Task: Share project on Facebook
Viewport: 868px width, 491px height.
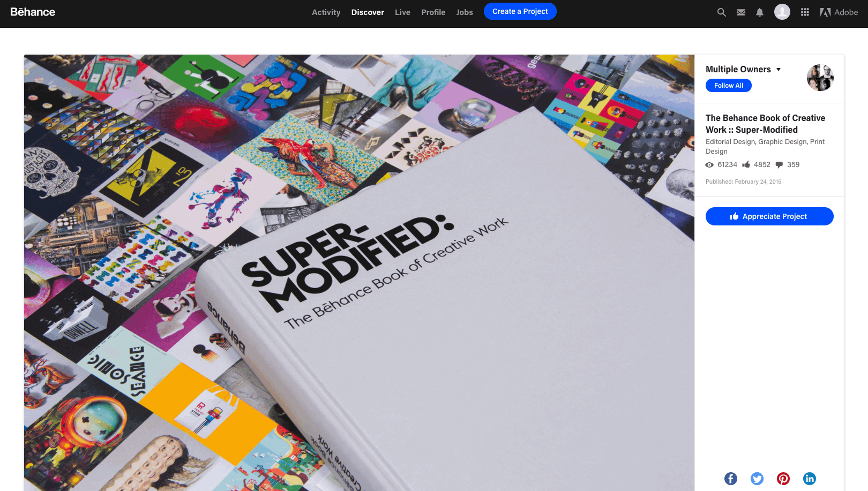Action: click(x=731, y=479)
